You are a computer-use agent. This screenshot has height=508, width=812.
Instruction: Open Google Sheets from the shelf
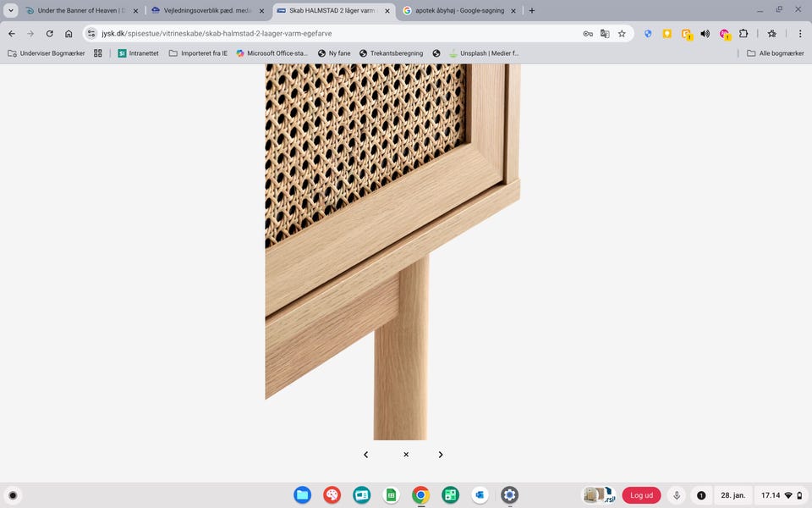[391, 495]
